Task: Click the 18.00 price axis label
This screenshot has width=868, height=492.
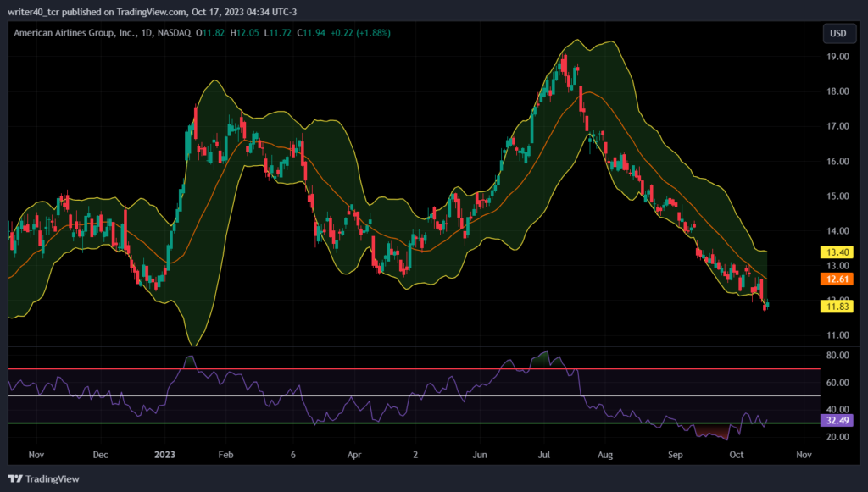Action: (x=837, y=91)
